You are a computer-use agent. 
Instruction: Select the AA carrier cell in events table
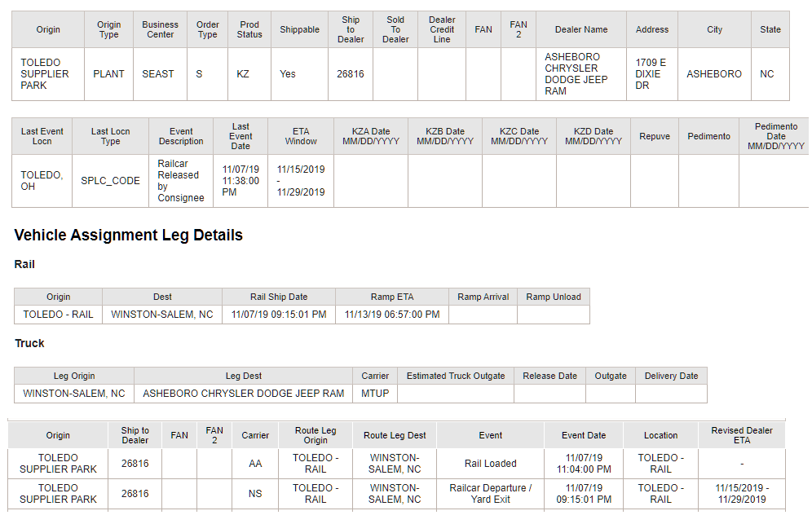coord(255,464)
